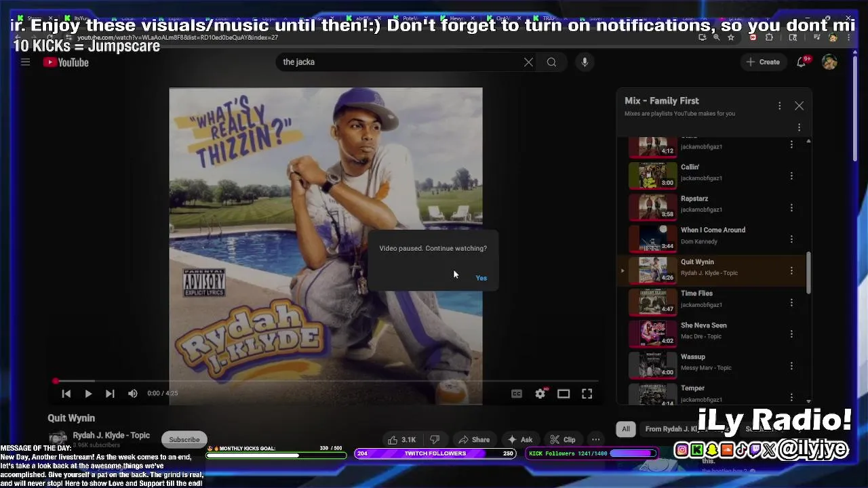The height and width of the screenshot is (488, 868).
Task: Open options for Quit Wynin playlist item
Action: coord(791,271)
